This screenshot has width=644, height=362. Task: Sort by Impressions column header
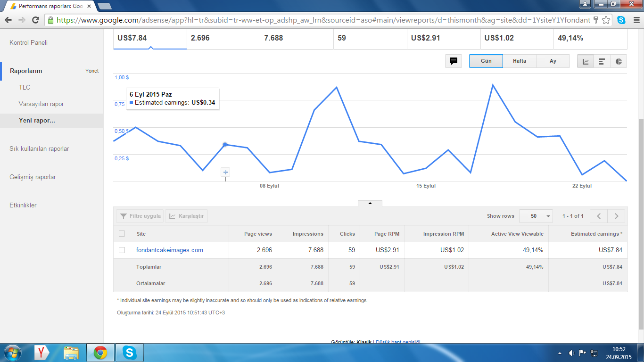point(308,234)
